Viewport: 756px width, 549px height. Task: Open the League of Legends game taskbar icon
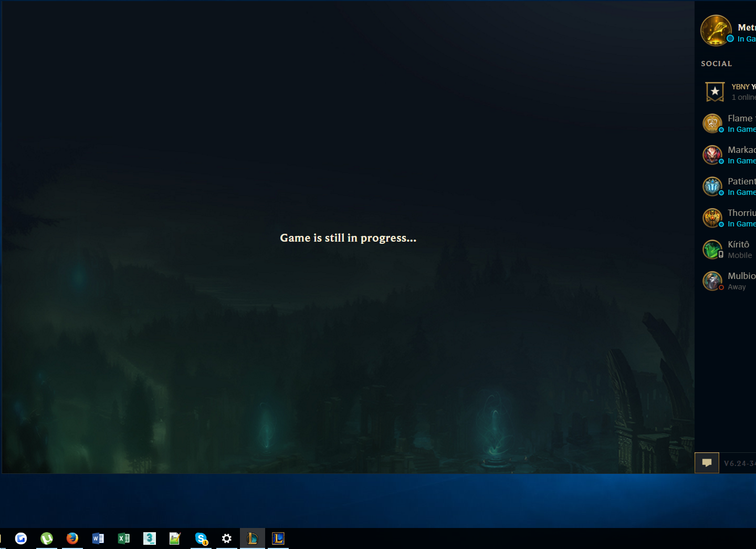coord(278,538)
